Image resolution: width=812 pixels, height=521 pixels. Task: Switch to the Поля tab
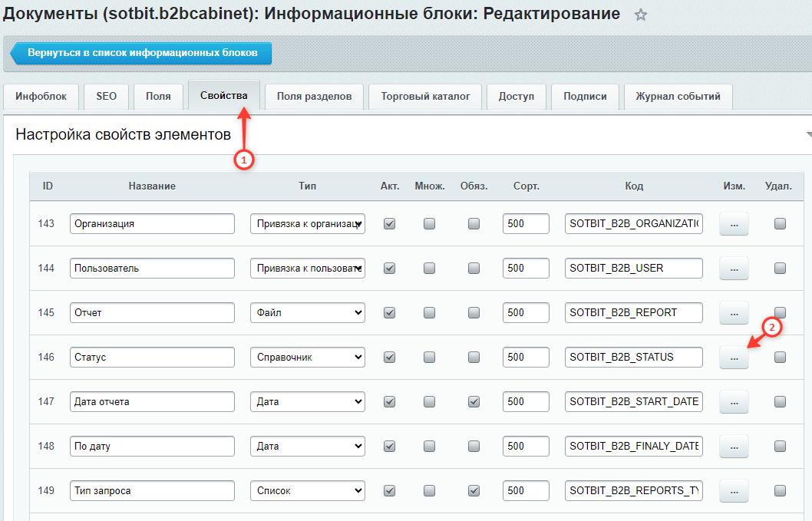point(158,97)
